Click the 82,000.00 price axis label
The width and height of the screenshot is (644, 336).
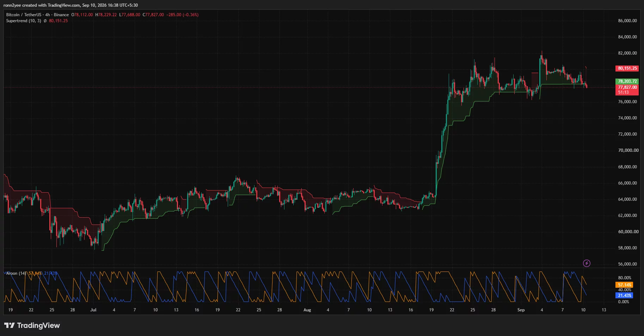[x=627, y=53]
